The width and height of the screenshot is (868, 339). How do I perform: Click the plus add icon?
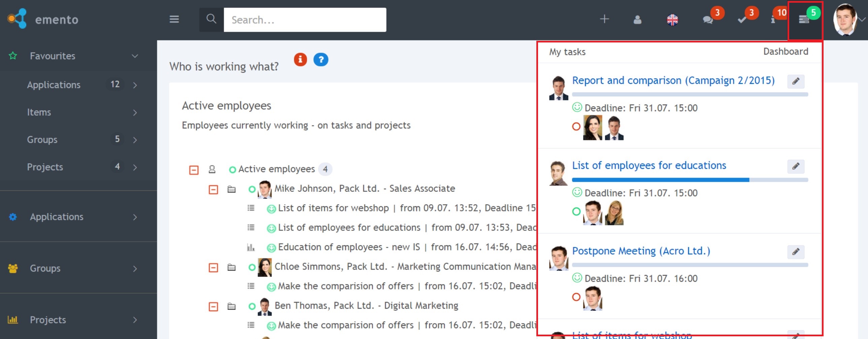[604, 19]
